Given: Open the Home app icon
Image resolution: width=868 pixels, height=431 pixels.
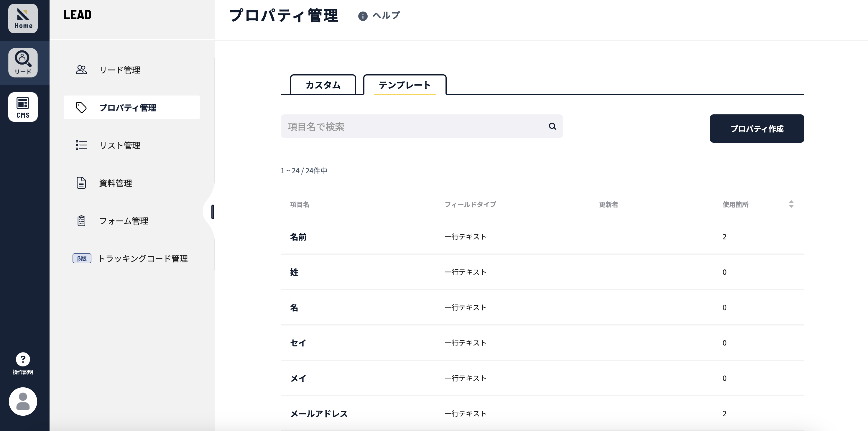Looking at the screenshot, I should (23, 19).
